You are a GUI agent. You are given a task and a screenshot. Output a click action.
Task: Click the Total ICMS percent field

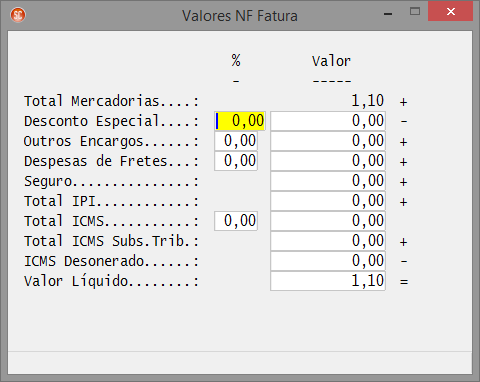236,221
